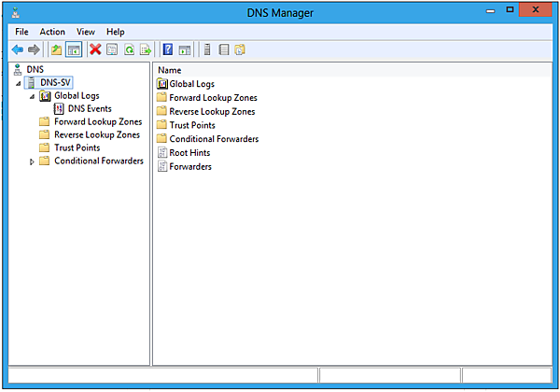This screenshot has width=560, height=392.
Task: Click Conditional Forwarders folder icon in list
Action: (x=161, y=138)
